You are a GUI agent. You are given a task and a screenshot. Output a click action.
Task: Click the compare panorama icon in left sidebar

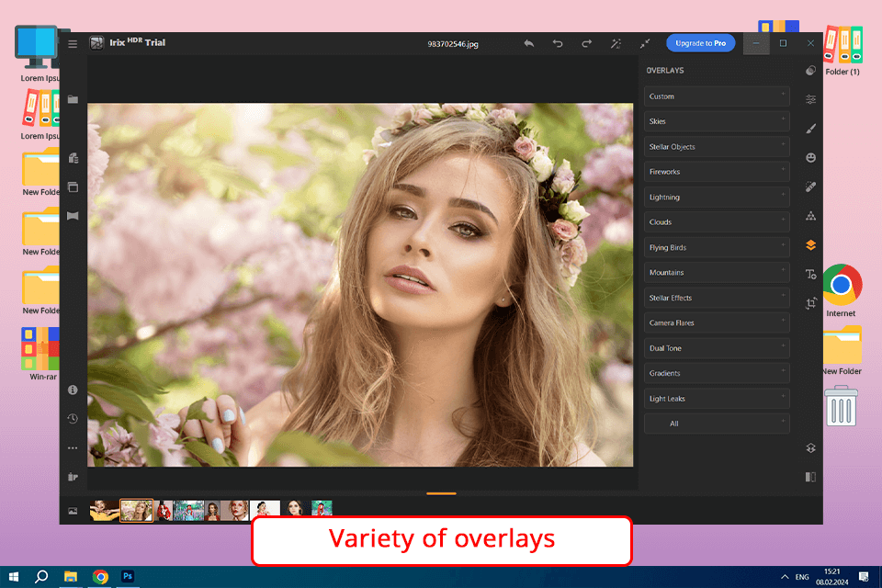[73, 216]
